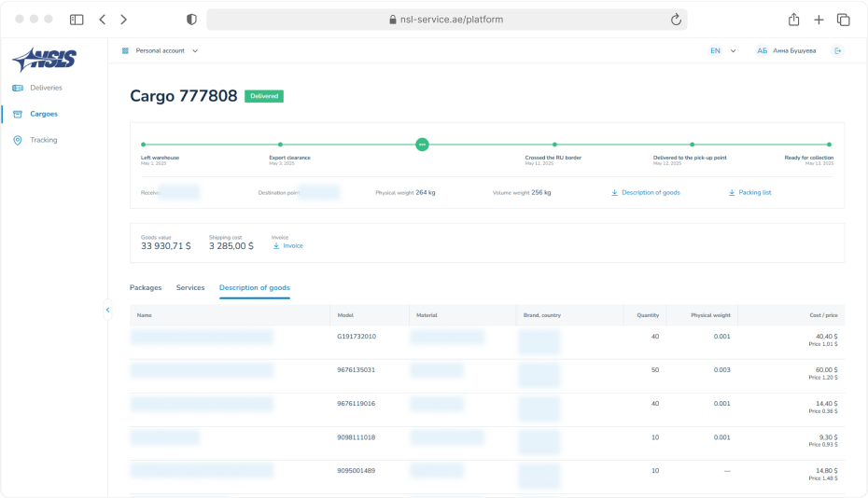The height and width of the screenshot is (498, 868).
Task: Click the Personal account grid icon
Action: coord(125,50)
